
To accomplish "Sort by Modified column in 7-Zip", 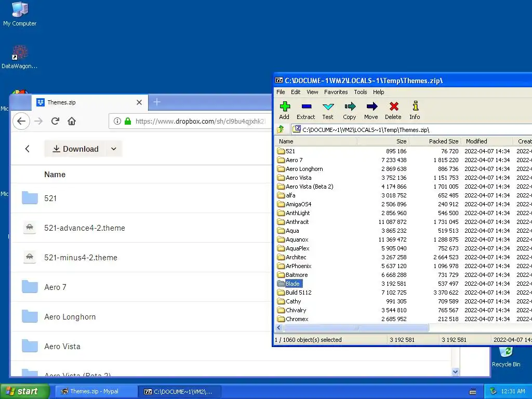I will coord(487,141).
